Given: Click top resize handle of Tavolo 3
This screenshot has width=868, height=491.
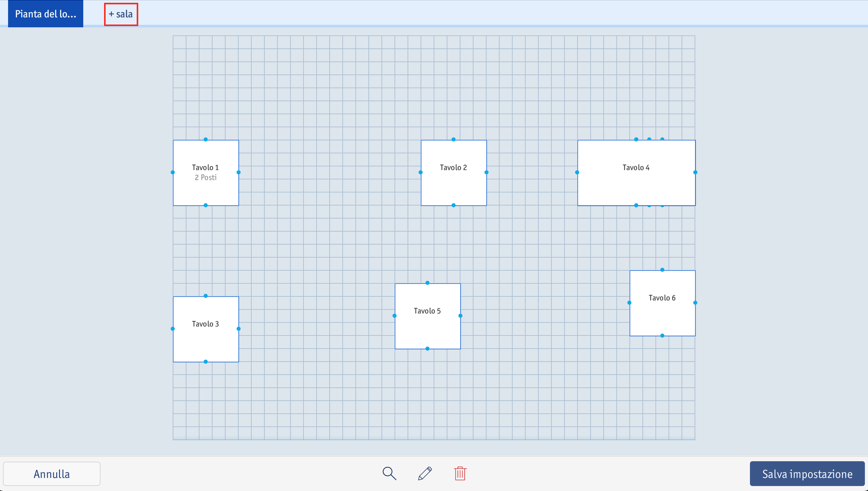Looking at the screenshot, I should tap(206, 296).
